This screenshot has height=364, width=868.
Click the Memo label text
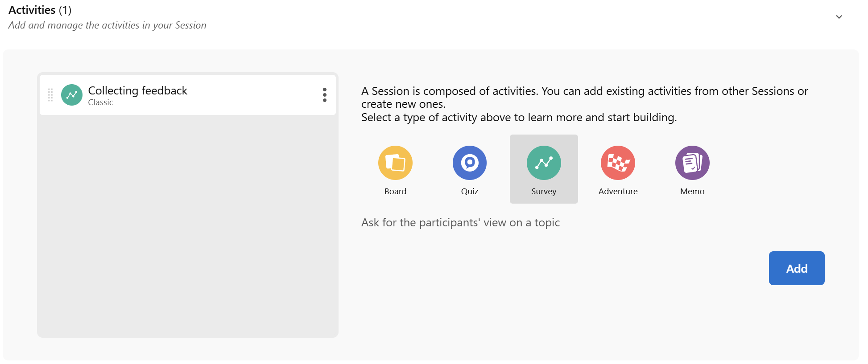click(692, 191)
